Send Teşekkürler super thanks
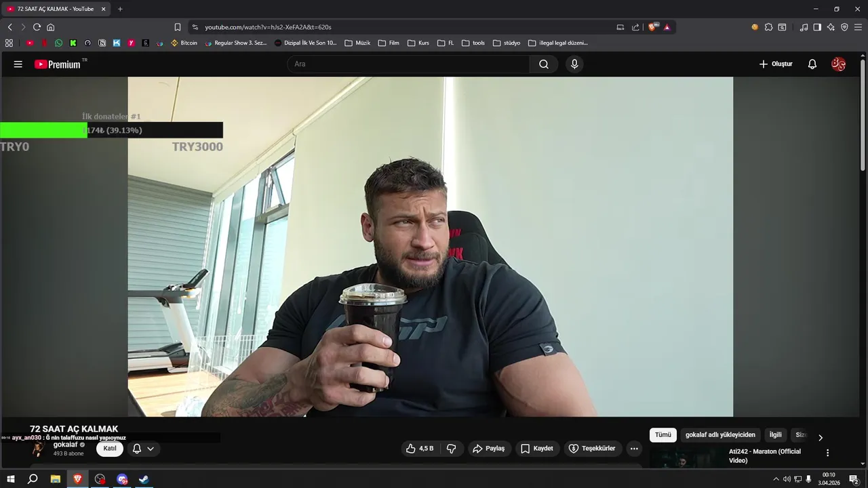Screen dimensions: 868x488 pyautogui.click(x=592, y=449)
